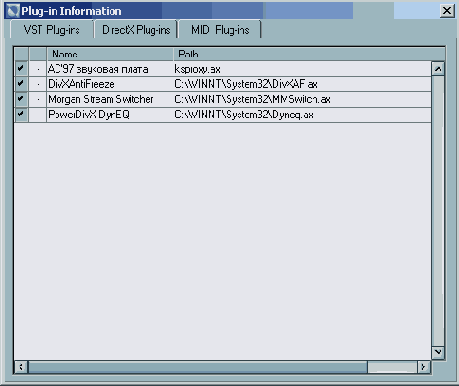Image resolution: width=459 pixels, height=386 pixels.
Task: Close the Plug-in Information window
Action: click(x=447, y=11)
